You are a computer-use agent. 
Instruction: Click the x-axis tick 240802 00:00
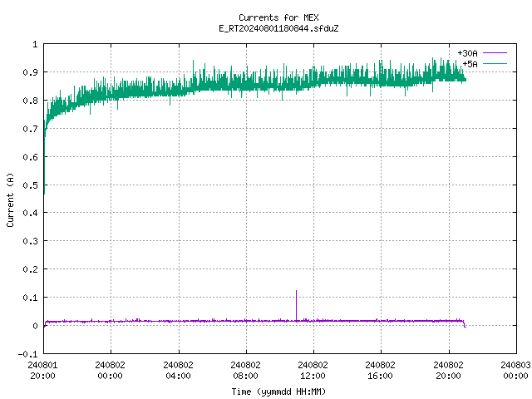pos(110,370)
